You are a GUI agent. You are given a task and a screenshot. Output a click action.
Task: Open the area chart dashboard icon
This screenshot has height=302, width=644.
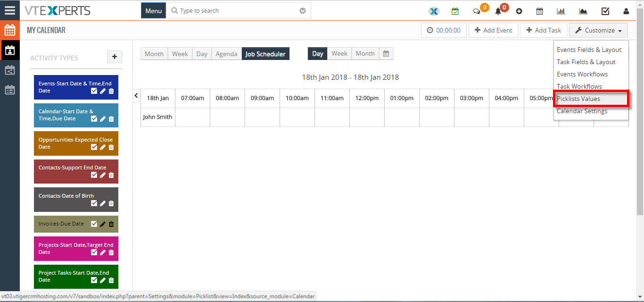point(583,11)
